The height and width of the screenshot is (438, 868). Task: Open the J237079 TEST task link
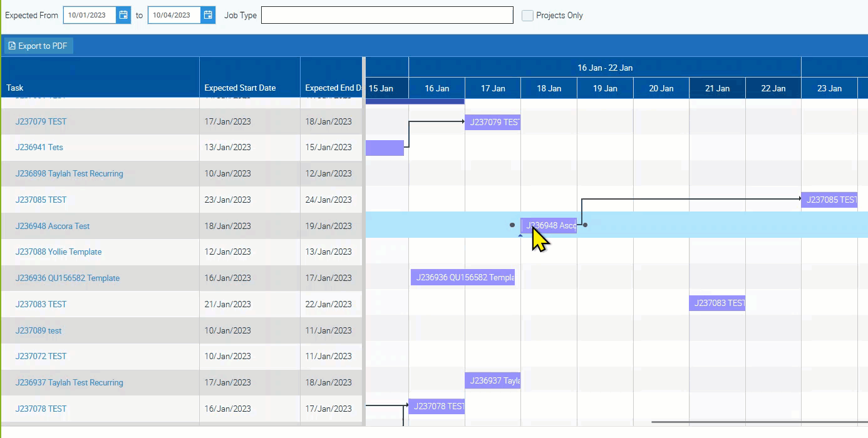click(x=41, y=121)
